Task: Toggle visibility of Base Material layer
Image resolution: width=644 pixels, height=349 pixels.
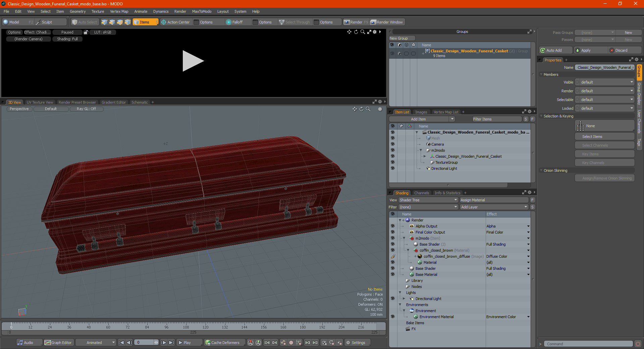Action: click(x=392, y=275)
